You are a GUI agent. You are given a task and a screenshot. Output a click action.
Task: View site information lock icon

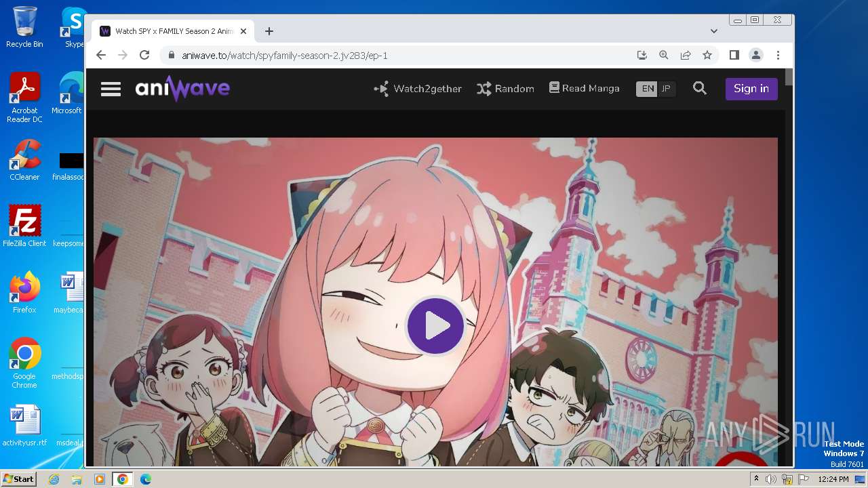coord(171,55)
